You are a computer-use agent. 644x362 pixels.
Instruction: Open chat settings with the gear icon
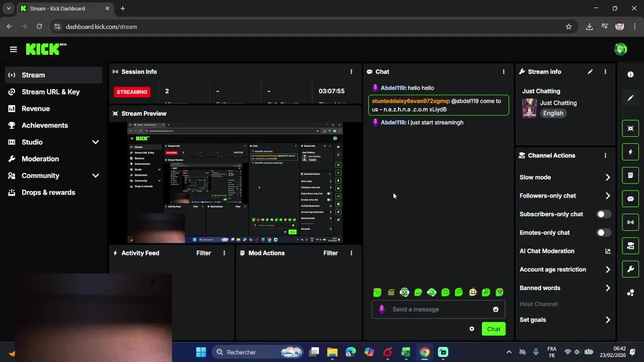click(471, 329)
